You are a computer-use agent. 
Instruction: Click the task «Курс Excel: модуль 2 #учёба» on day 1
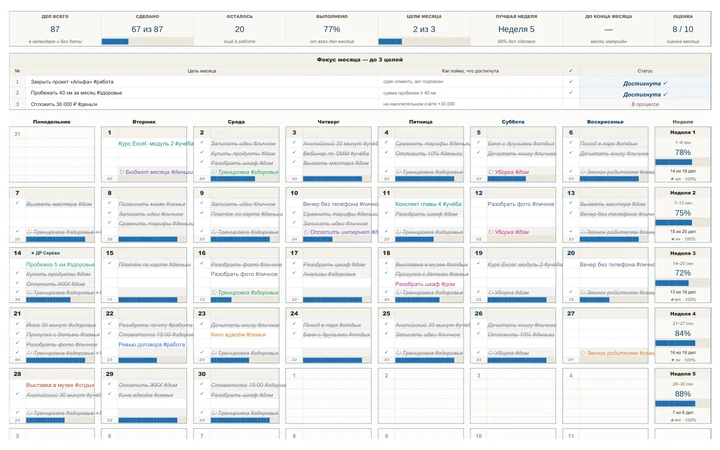coord(156,143)
